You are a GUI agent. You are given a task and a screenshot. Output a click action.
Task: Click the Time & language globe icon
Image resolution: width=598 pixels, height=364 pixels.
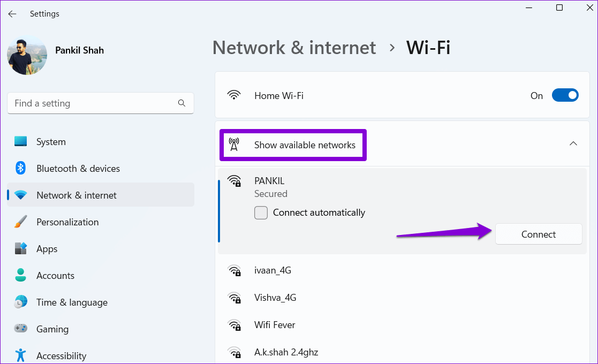[x=21, y=302]
